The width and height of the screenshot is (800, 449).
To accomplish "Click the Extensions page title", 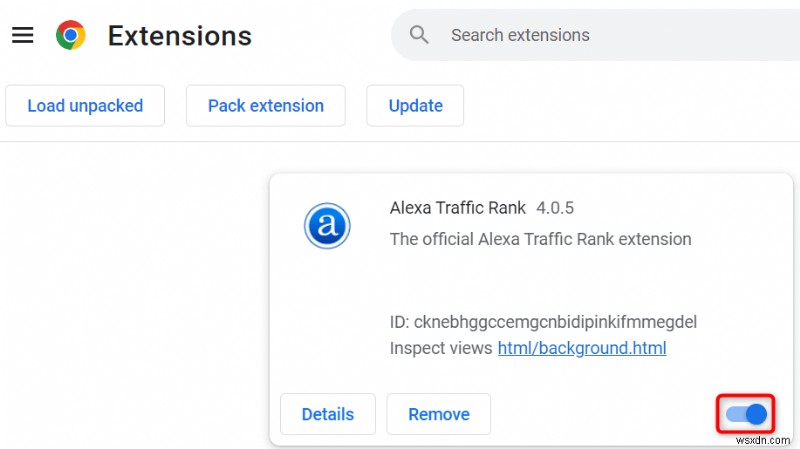I will tap(180, 36).
